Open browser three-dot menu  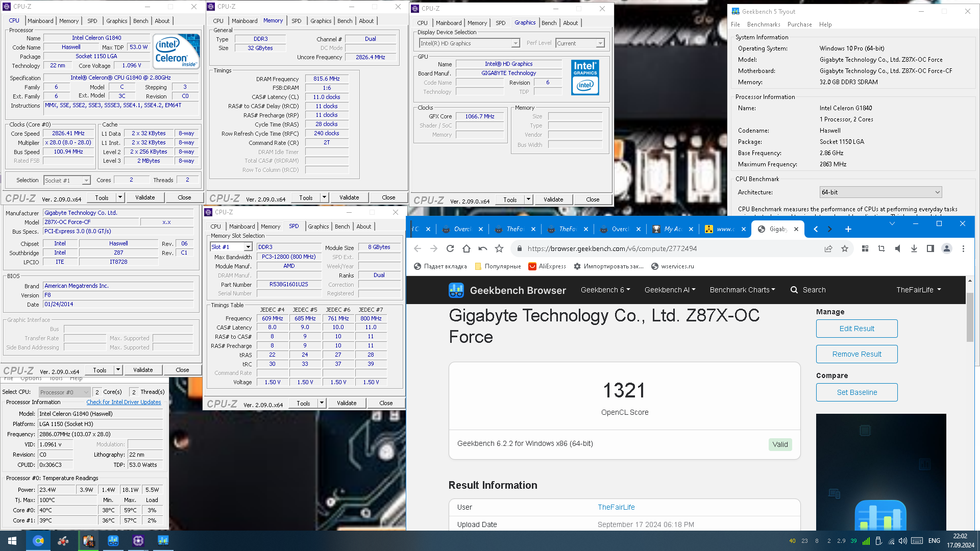point(963,248)
